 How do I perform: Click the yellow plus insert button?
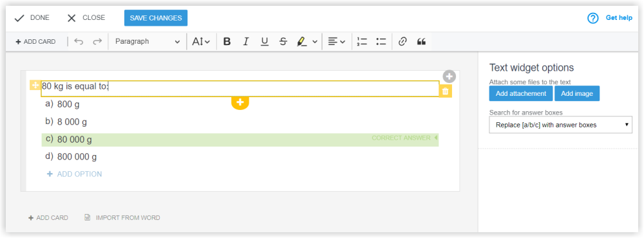coord(240,102)
